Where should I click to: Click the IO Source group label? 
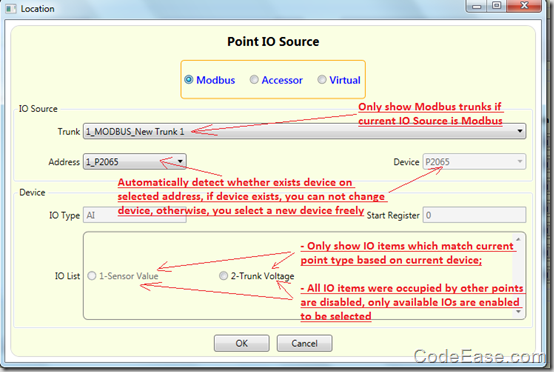(x=38, y=108)
